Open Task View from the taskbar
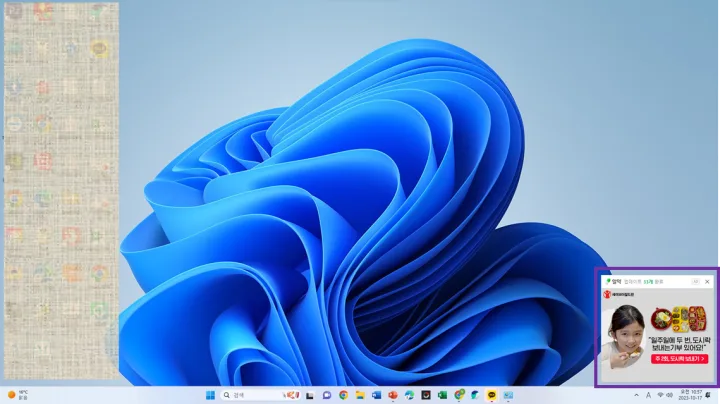Image resolution: width=720 pixels, height=404 pixels. (x=310, y=395)
